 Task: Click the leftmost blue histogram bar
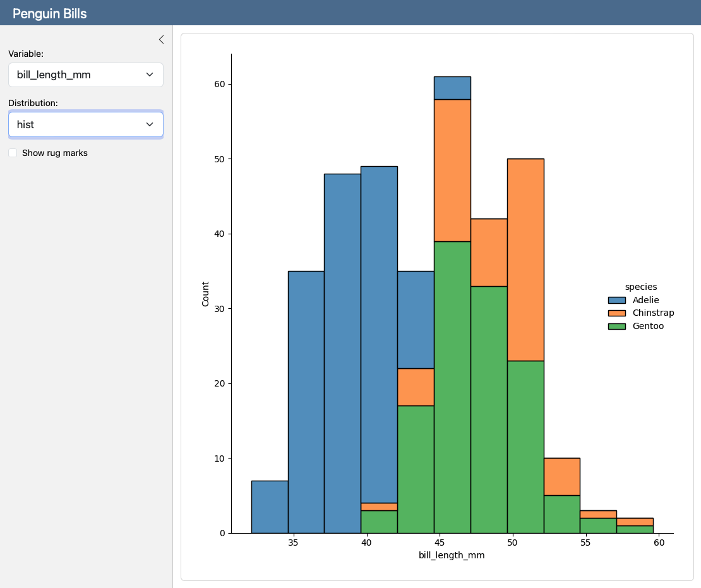click(270, 505)
